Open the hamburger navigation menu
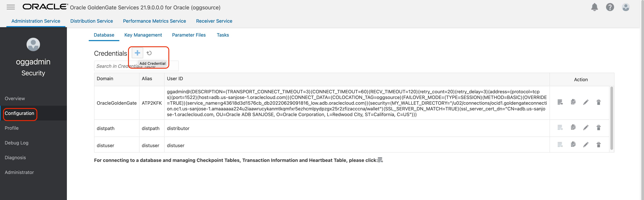This screenshot has height=200, width=644. pos(10,7)
